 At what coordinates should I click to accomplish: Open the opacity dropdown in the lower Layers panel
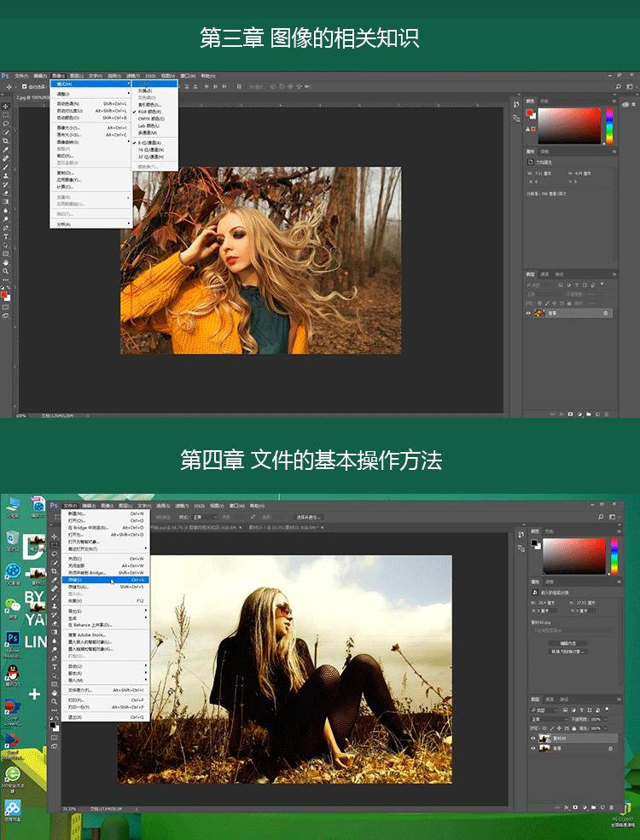coord(606,720)
